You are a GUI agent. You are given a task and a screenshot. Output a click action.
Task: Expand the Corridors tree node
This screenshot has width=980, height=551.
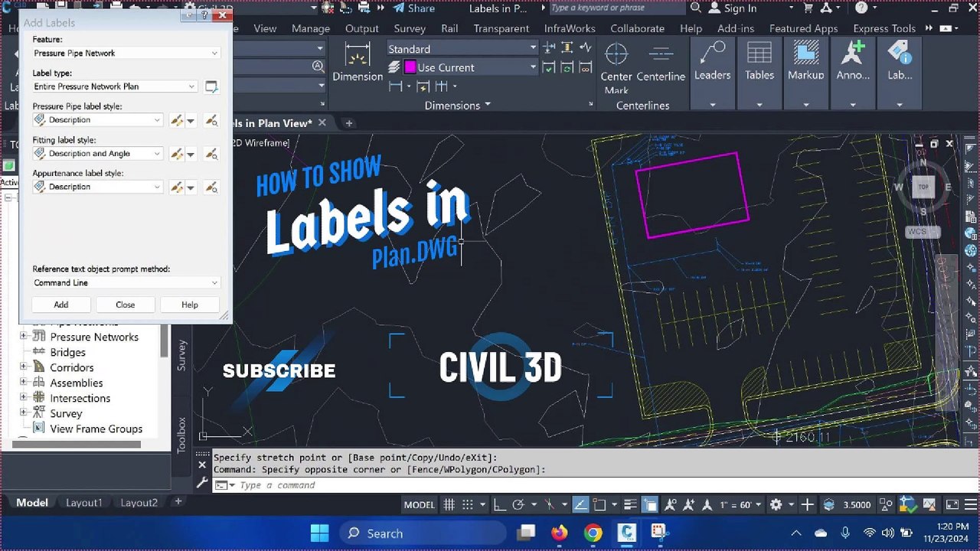tap(23, 367)
